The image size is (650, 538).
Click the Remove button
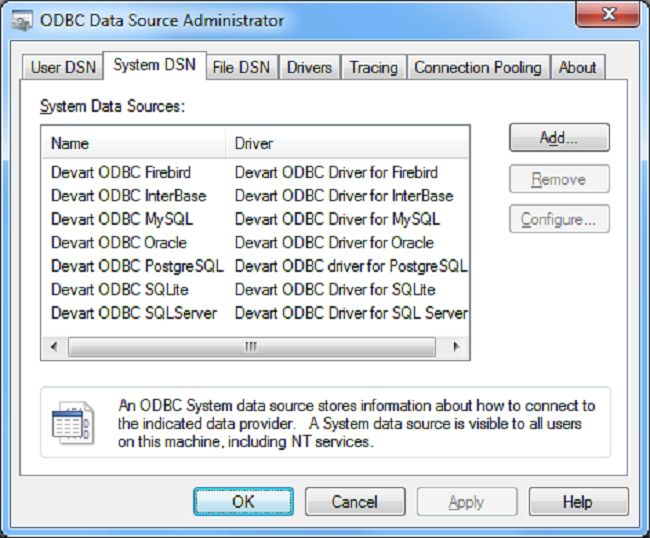point(559,179)
